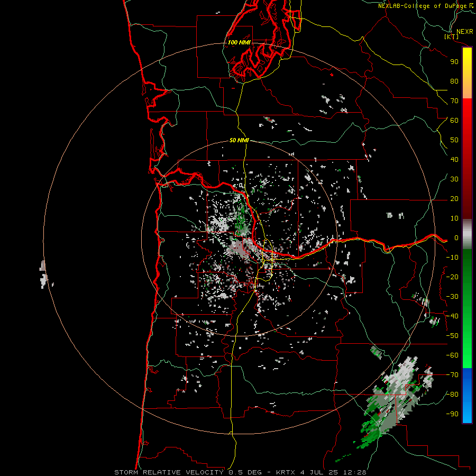Click the 30 scale label
Screen dimensions: 476x476
(x=454, y=179)
